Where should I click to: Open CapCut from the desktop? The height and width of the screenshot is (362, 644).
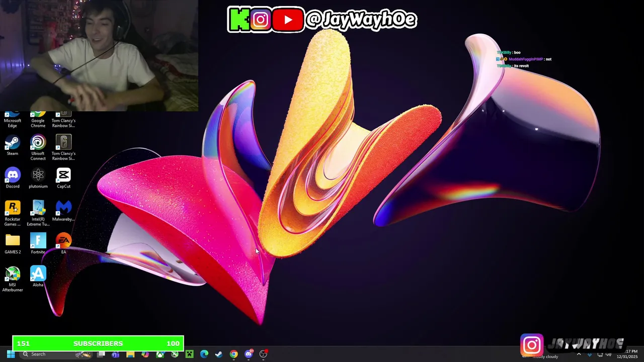tap(63, 178)
